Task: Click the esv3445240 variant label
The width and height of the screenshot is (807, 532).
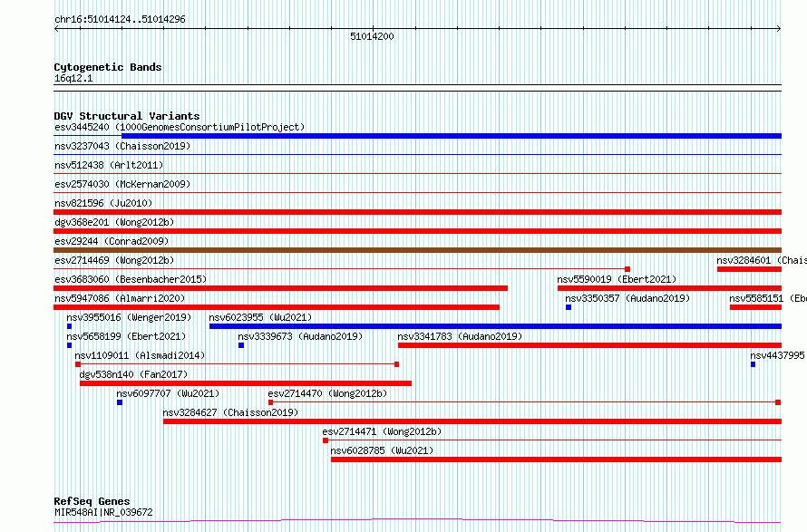Action: [x=180, y=127]
